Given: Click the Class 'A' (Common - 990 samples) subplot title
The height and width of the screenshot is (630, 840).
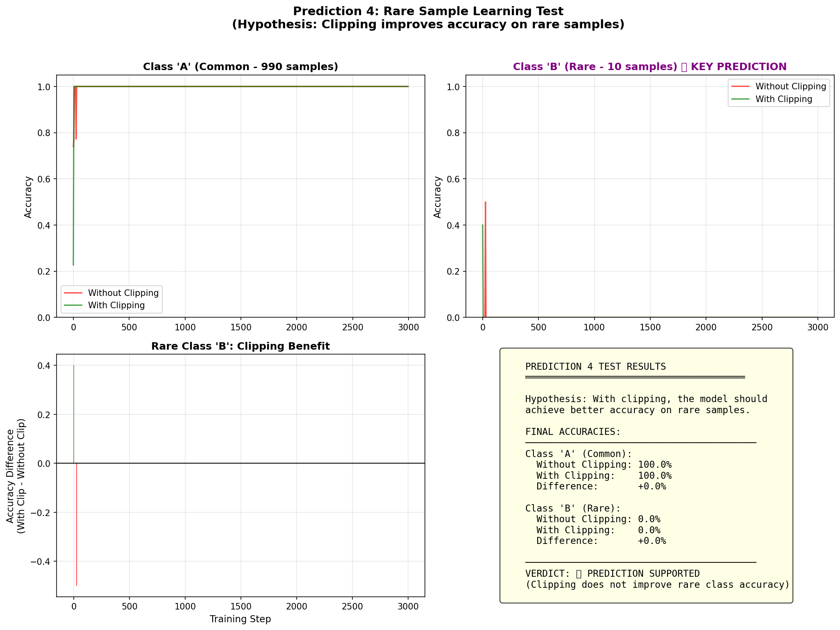Looking at the screenshot, I should tap(240, 67).
